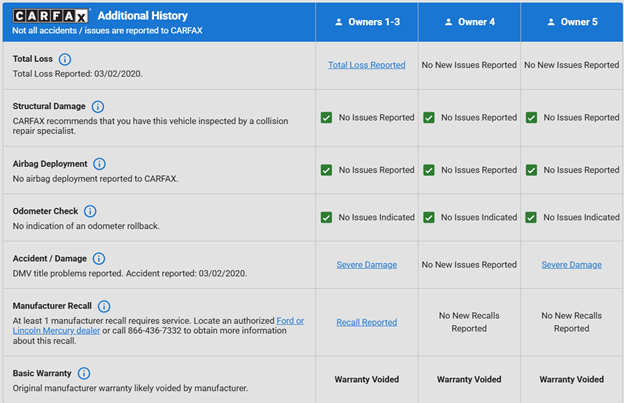Click the person icon beside Owners 1-3

click(x=339, y=22)
